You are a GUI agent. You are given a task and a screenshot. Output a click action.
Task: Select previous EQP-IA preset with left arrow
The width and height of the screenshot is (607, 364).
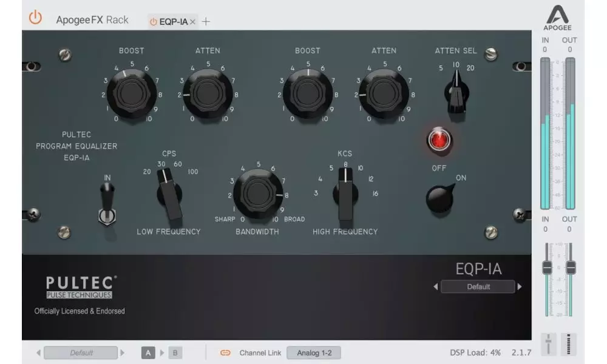click(436, 287)
